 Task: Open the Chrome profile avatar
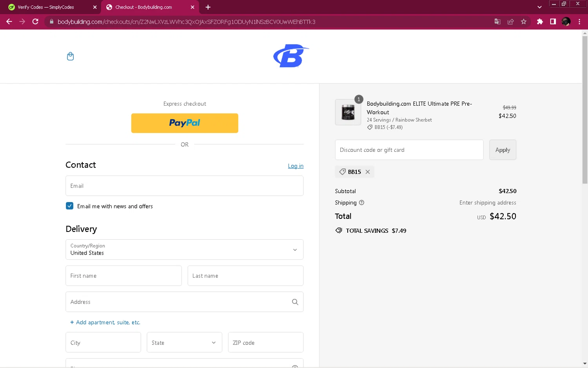click(x=566, y=22)
